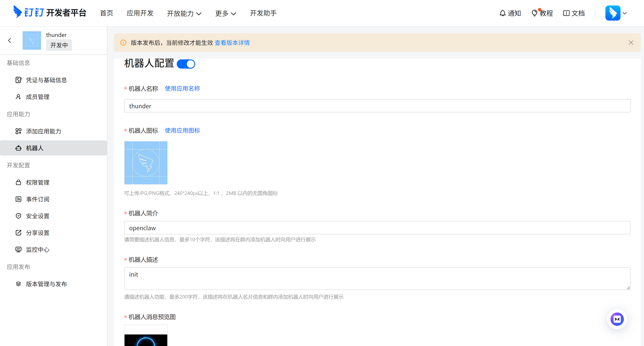Dismiss the version notice banner

click(x=631, y=43)
